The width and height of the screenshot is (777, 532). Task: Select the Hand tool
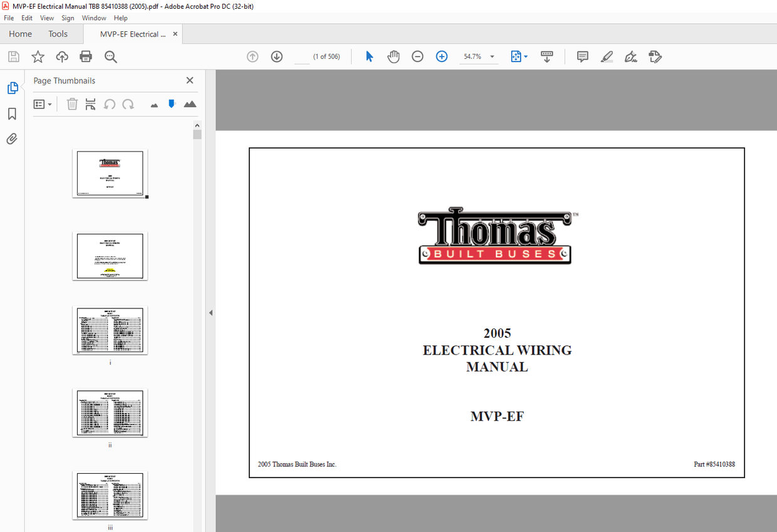point(393,56)
